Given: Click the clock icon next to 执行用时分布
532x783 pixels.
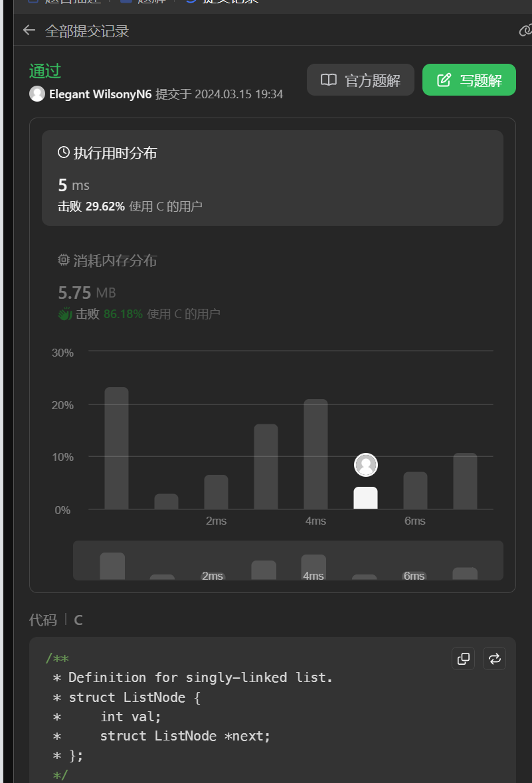Looking at the screenshot, I should click(64, 153).
